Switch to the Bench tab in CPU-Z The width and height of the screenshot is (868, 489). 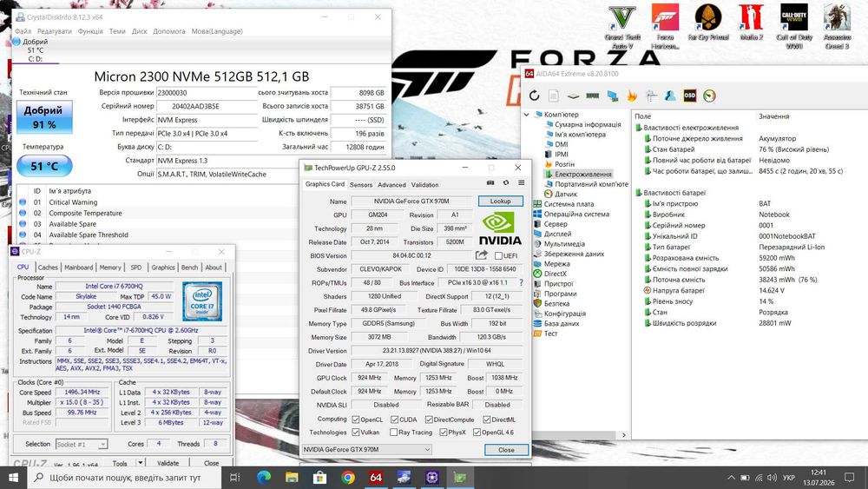(x=189, y=267)
